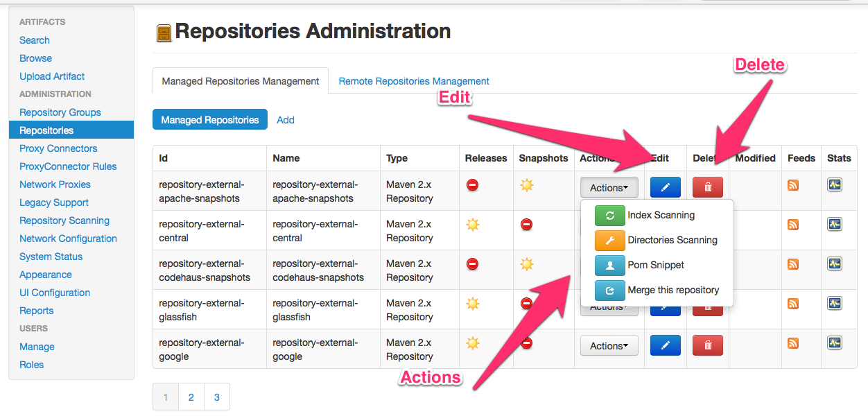The width and height of the screenshot is (868, 416).
Task: Click the Managed Repositories pill button
Action: (x=210, y=120)
